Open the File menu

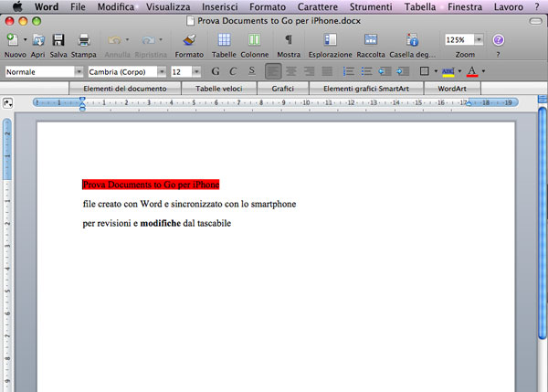click(78, 6)
